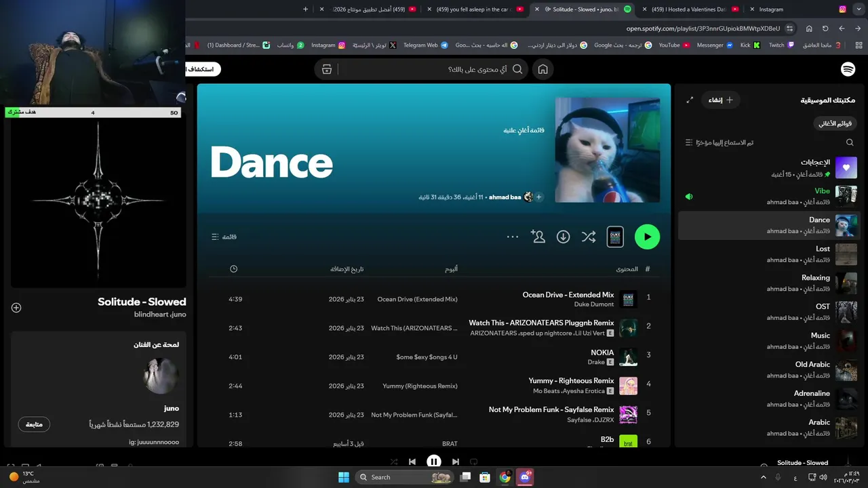
Task: Open the $ome $exy $ongs 4 U album
Action: point(427,357)
